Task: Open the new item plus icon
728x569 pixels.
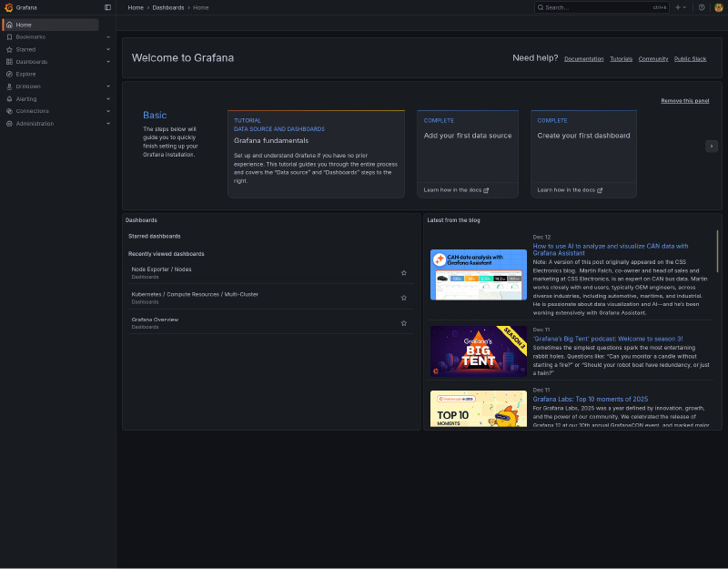Action: 678,7
